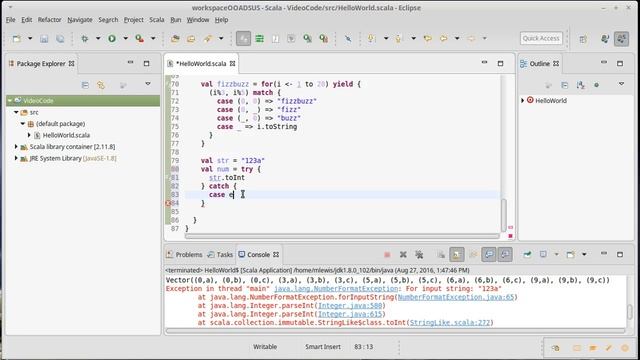The image size is (640, 360).
Task: Click the Next Annotation yellow arrow icon
Action: pos(371,39)
